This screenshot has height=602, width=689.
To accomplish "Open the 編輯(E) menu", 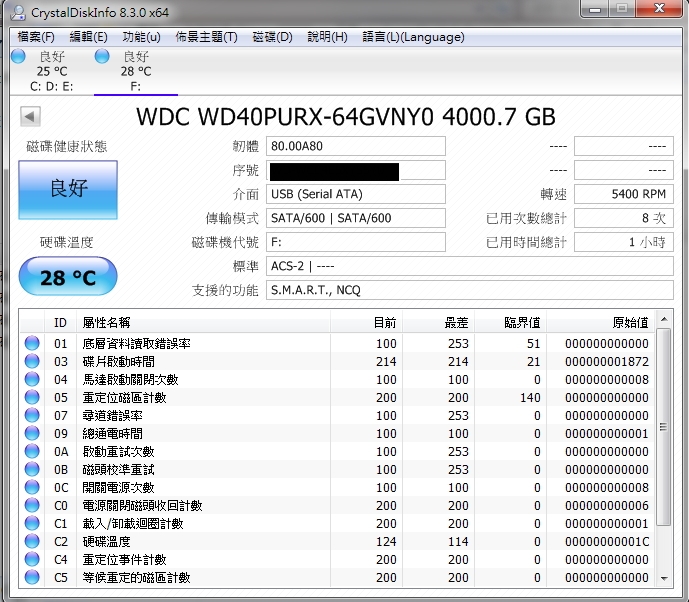I will click(88, 37).
